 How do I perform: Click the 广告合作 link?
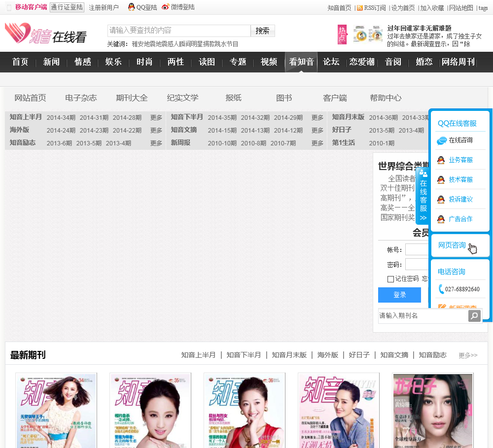pyautogui.click(x=460, y=219)
